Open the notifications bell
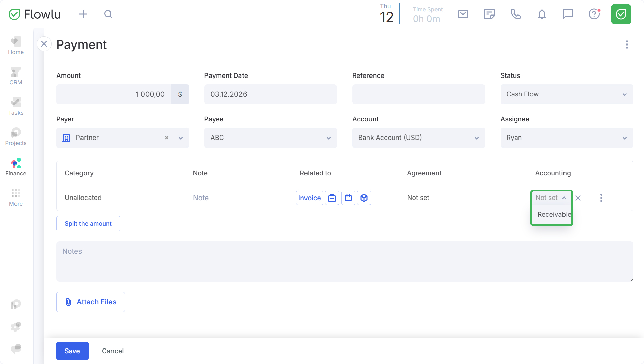This screenshot has height=364, width=644. [x=542, y=14]
